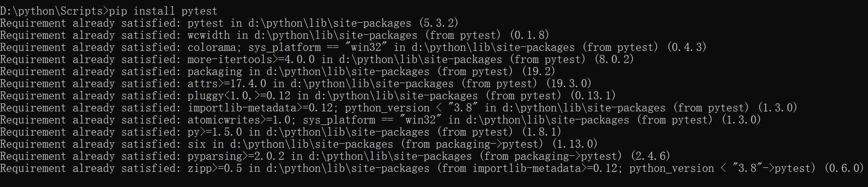Click the pluggy version (0.13.1)
Viewport: 868px width, 187px height.
click(x=593, y=96)
